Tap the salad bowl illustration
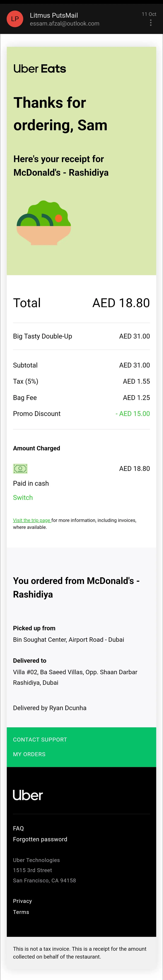Screen dimensions: 163x980 point(43,223)
